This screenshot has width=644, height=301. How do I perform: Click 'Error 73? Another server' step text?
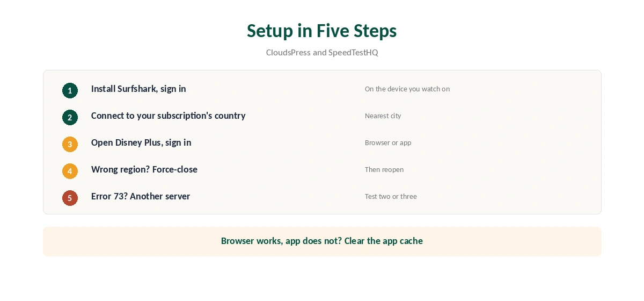pos(141,196)
